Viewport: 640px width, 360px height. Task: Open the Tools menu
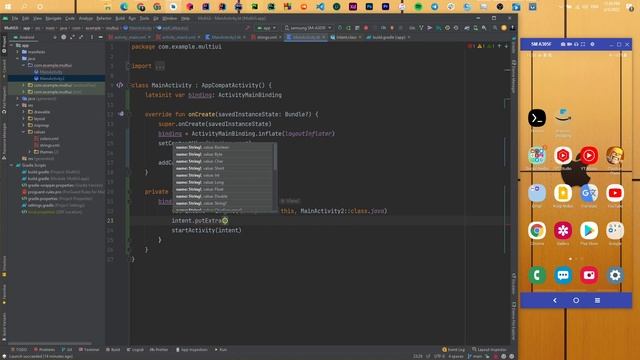pyautogui.click(x=144, y=18)
